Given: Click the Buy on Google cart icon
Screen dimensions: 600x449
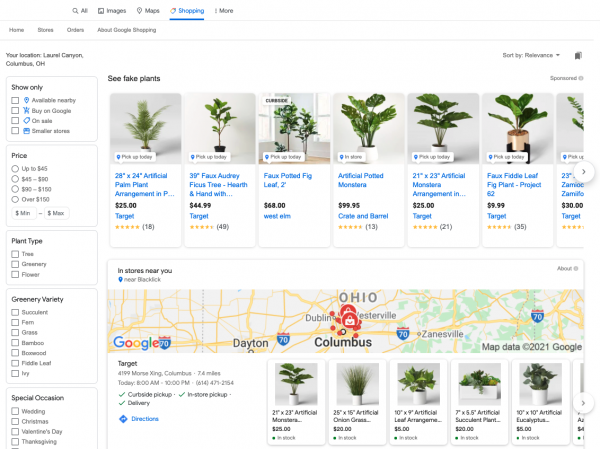Looking at the screenshot, I should pyautogui.click(x=26, y=111).
